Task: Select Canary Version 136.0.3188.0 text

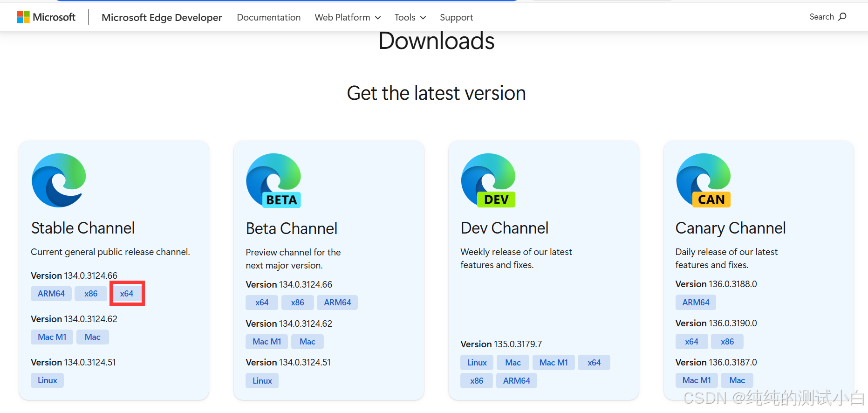Action: click(716, 284)
